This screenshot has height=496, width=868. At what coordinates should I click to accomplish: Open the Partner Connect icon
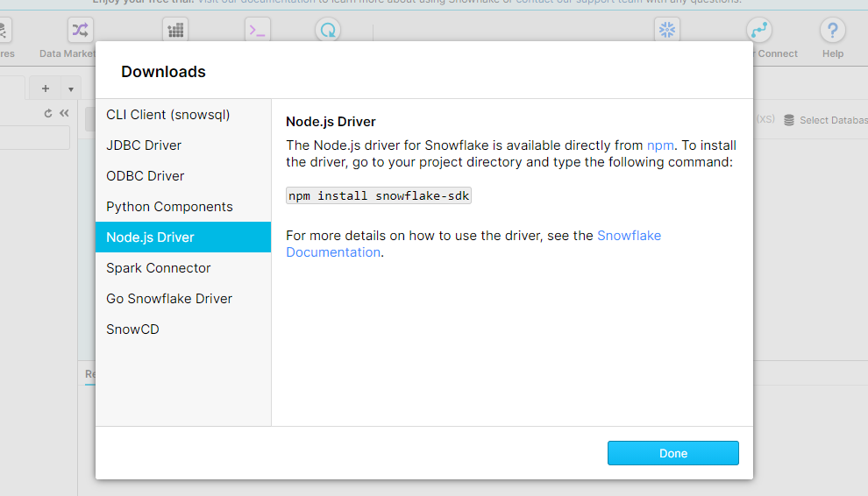759,30
